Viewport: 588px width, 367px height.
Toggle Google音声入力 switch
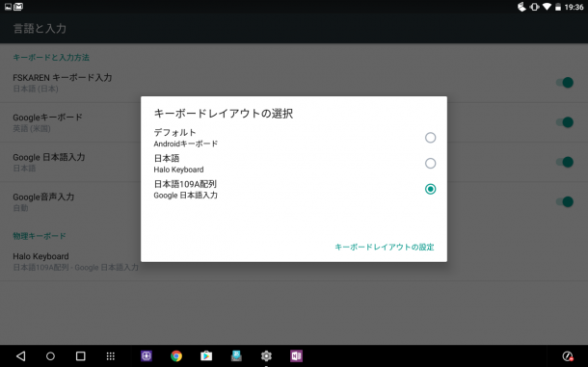pyautogui.click(x=564, y=201)
